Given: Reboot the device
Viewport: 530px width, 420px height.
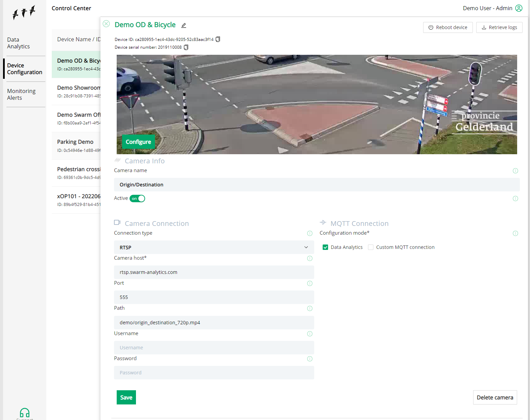Looking at the screenshot, I should click(448, 27).
